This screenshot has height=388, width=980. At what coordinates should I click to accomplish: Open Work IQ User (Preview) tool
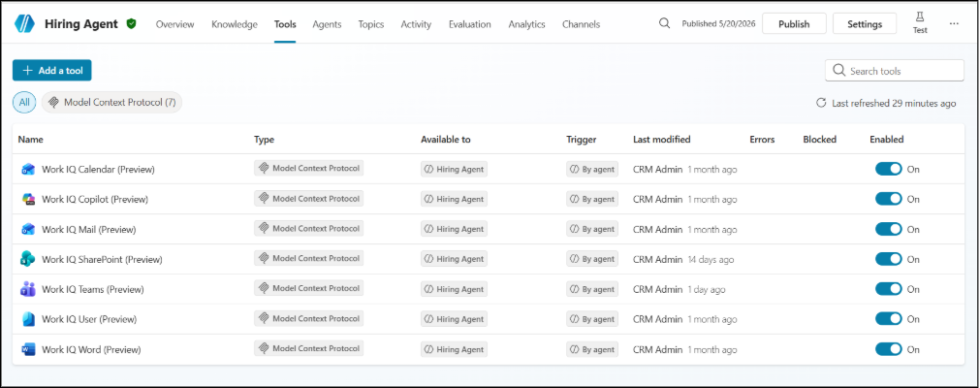(x=89, y=319)
